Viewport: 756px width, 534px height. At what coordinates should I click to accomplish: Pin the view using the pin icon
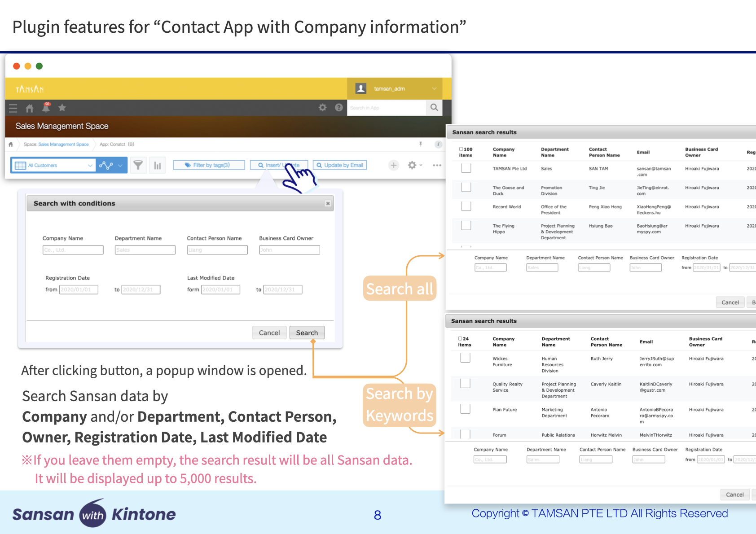coord(420,144)
